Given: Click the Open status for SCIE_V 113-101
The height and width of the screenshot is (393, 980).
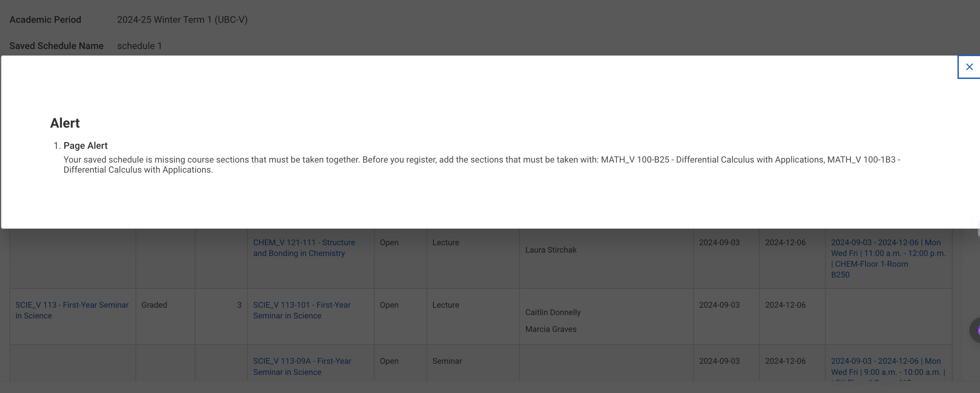Looking at the screenshot, I should click(x=389, y=305).
